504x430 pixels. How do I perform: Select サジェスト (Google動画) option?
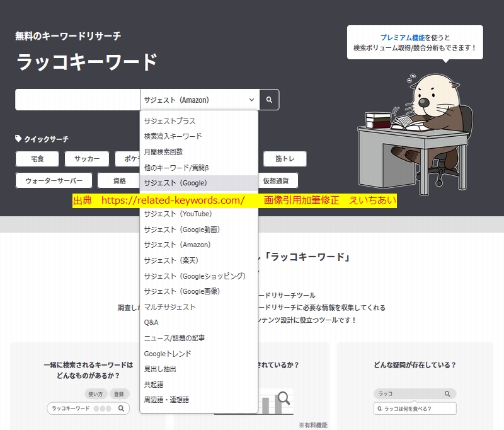199,230
